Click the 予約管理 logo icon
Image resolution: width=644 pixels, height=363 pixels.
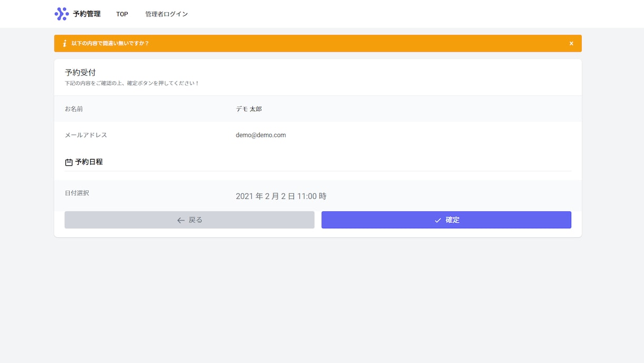tap(62, 14)
